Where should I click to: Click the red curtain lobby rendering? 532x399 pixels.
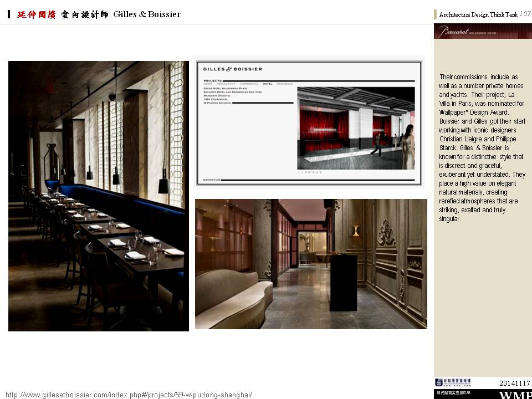355,128
